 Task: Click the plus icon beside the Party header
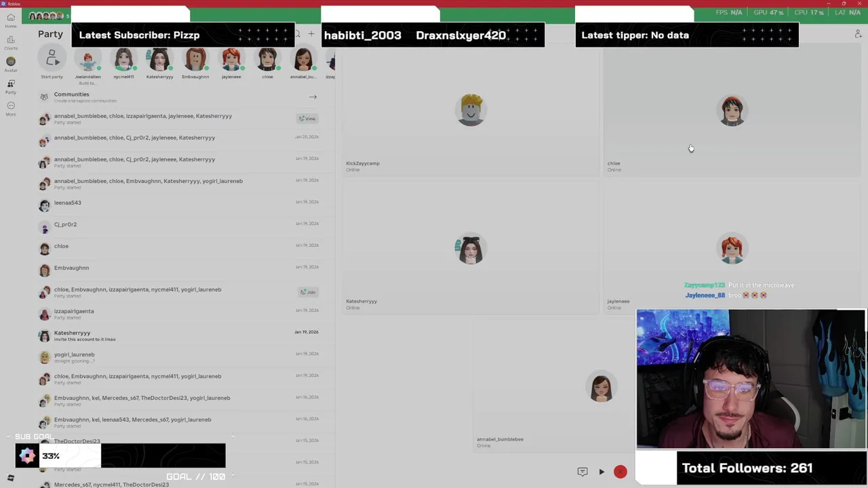point(311,34)
